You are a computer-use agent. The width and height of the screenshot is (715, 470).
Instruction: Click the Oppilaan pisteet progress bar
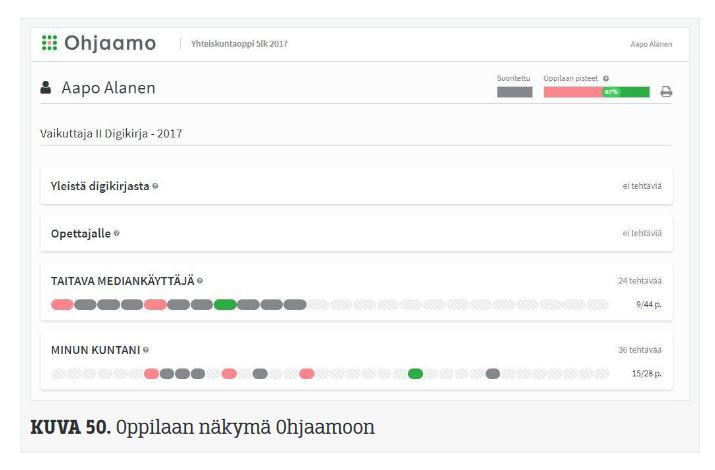tap(596, 92)
